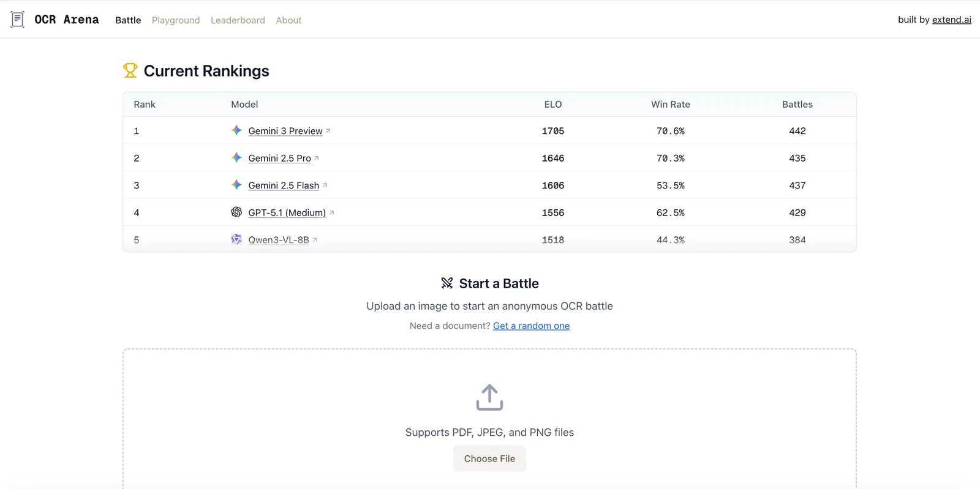
Task: Click the Gemini 3 Preview sparkle icon
Action: (x=236, y=130)
